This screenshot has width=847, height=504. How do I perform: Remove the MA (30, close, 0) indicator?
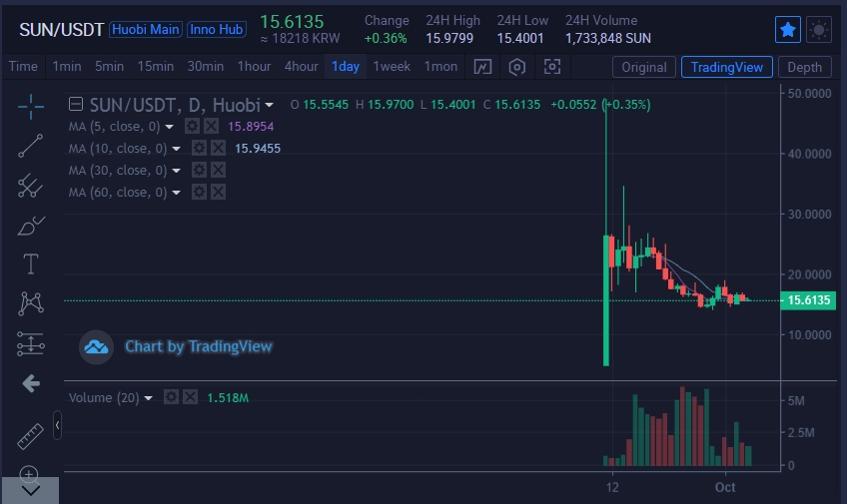coord(218,170)
